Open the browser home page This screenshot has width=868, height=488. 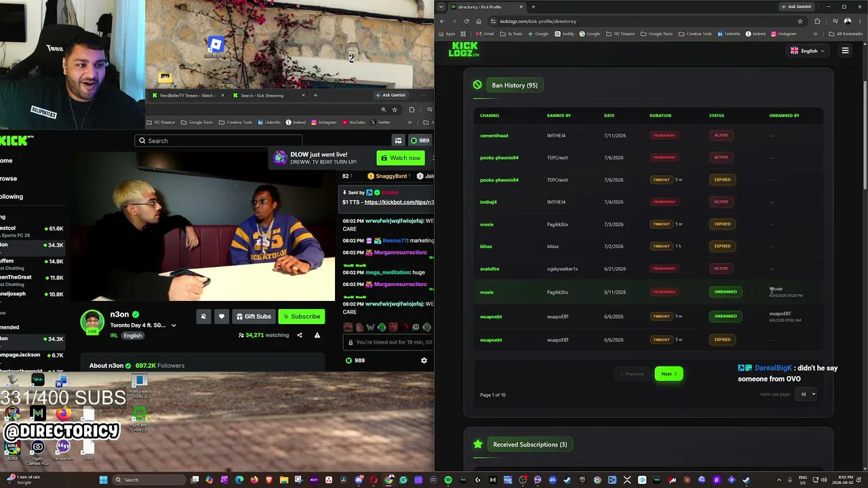[x=478, y=21]
